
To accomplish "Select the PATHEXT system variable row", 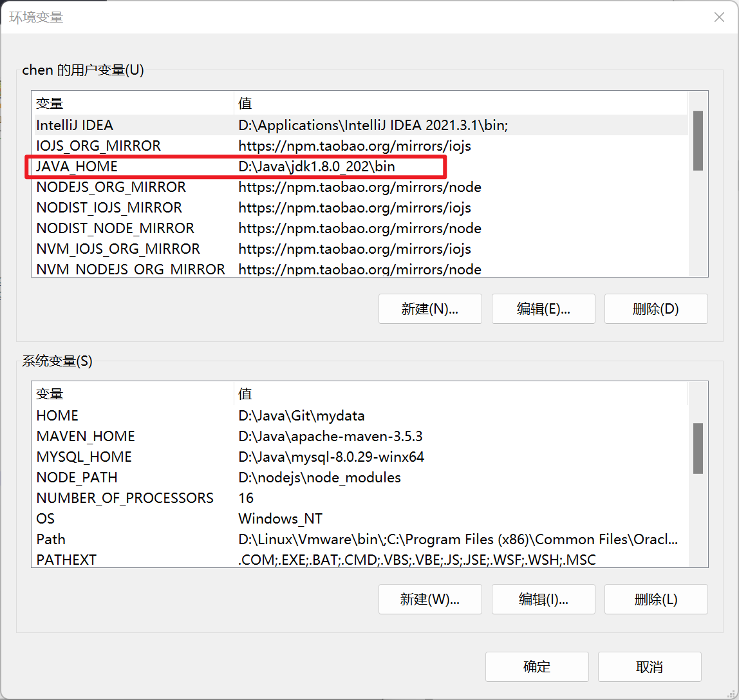I will (361, 559).
